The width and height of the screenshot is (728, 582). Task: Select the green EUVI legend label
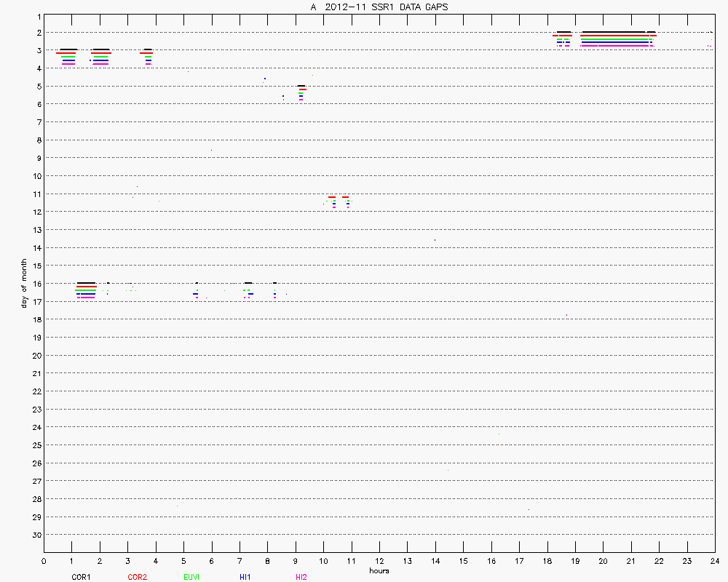[x=192, y=577]
